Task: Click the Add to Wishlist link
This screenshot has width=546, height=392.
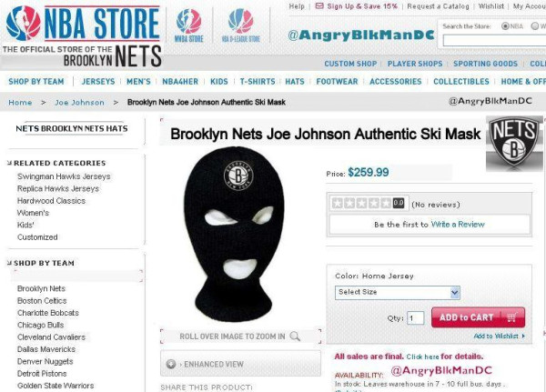Action: tap(499, 336)
